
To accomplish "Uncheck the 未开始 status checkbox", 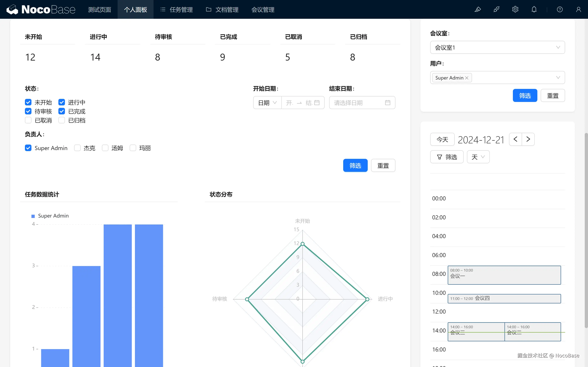I will click(x=28, y=102).
